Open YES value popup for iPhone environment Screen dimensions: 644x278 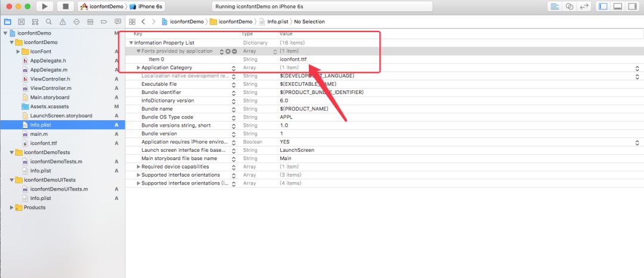637,142
